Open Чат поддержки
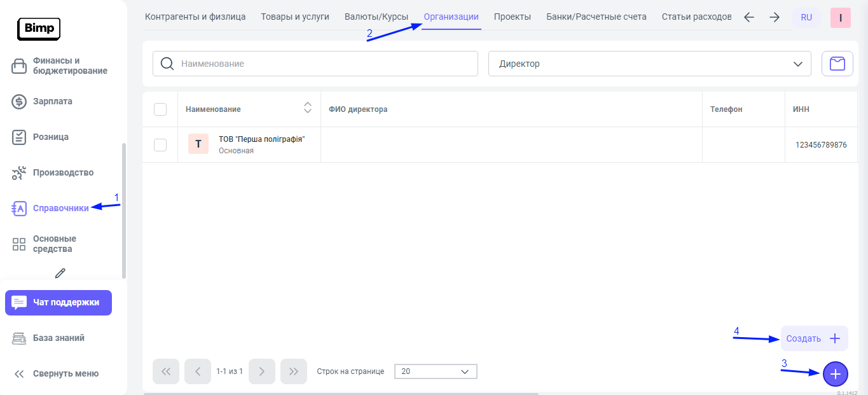The image size is (868, 395). (59, 303)
